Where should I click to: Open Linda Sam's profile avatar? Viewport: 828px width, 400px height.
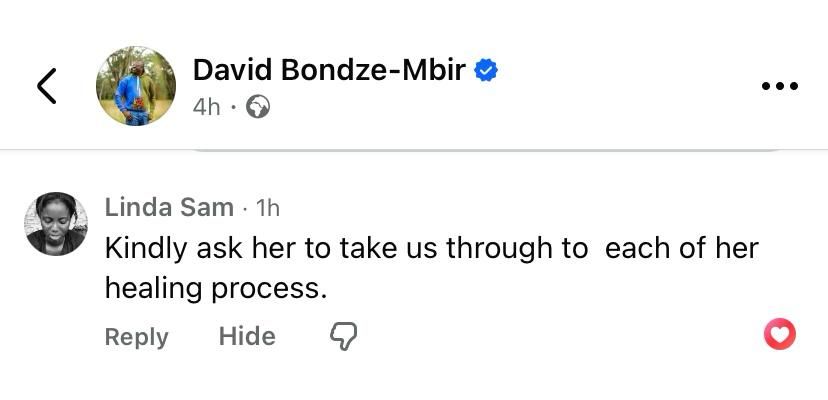click(56, 224)
